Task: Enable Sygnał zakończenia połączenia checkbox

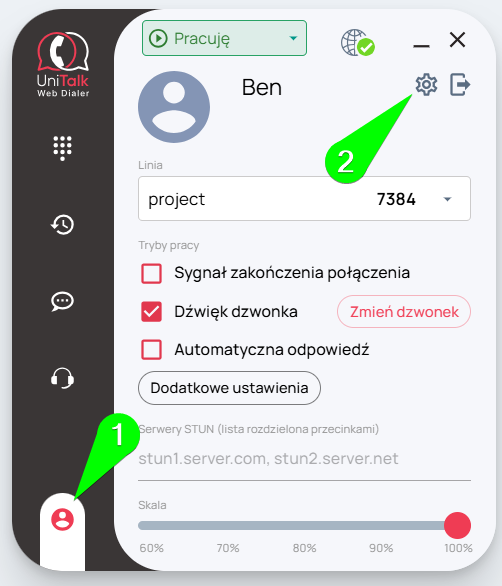Action: tap(151, 273)
